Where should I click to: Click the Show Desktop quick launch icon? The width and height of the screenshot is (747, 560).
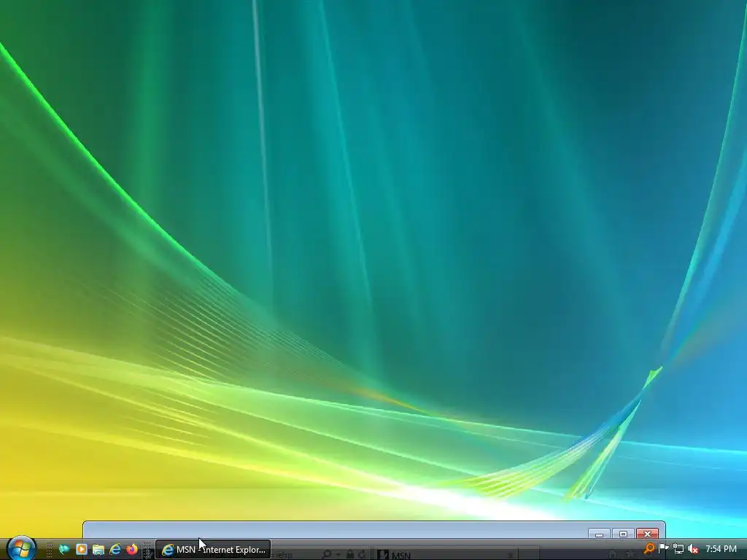point(64,550)
